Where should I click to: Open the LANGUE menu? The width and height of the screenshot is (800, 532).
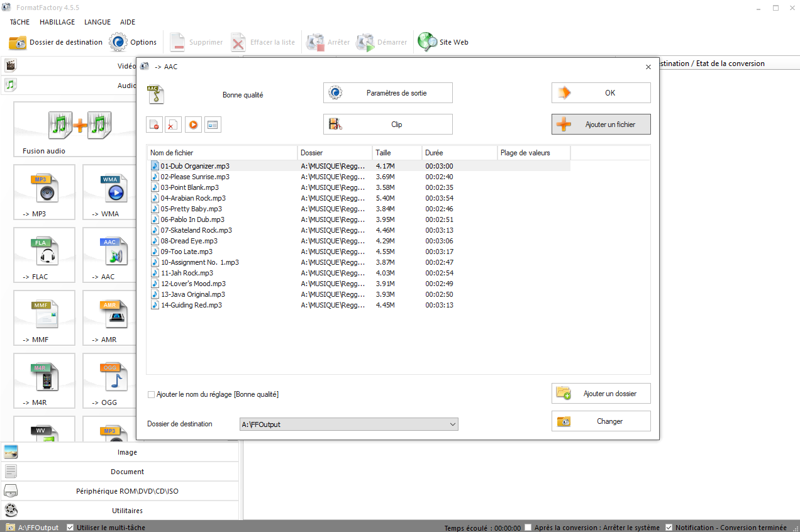[97, 22]
